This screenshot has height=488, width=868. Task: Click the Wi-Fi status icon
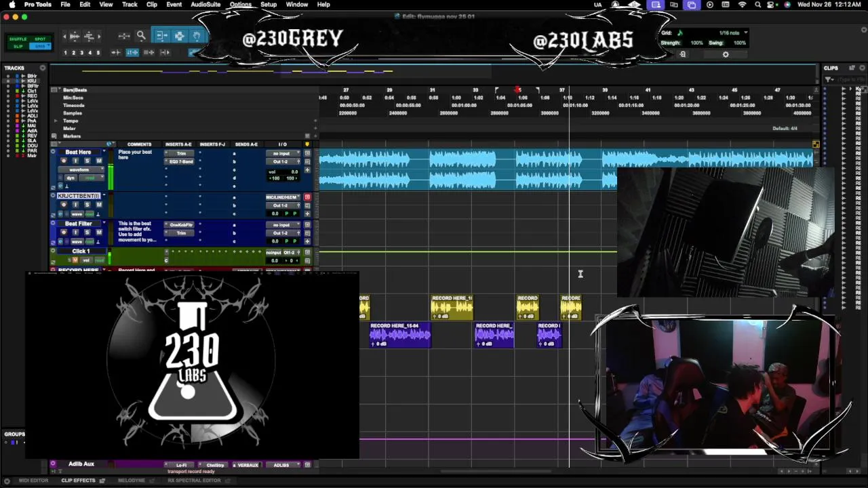742,5
